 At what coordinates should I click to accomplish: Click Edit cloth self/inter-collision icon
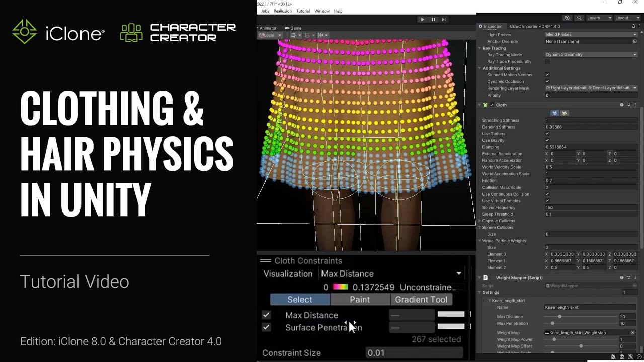(564, 113)
